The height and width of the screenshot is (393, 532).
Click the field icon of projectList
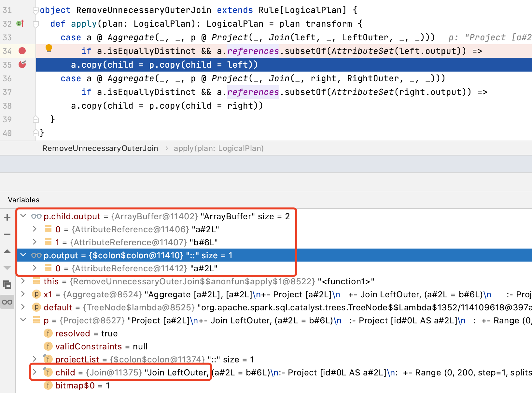tap(48, 359)
